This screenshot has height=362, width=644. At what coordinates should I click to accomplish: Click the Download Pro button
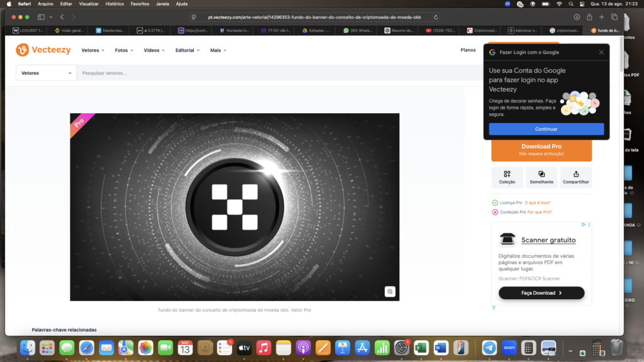coord(541,150)
